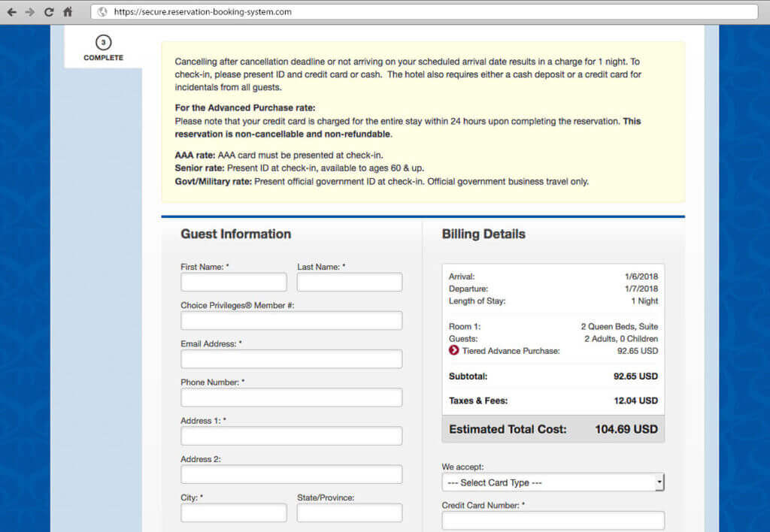Click the '2 Adults, 0 Children' guests text
Viewport: 770px width, 532px height.
(x=620, y=339)
